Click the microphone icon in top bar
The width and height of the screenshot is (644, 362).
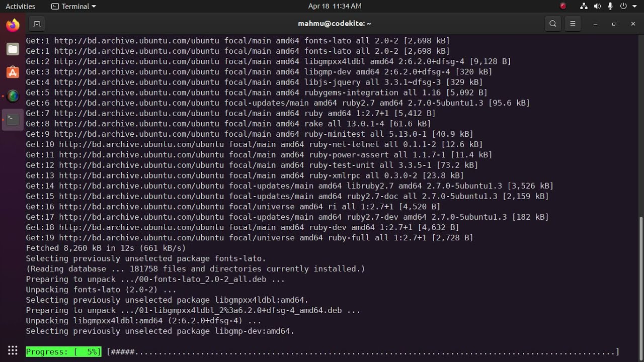click(x=610, y=6)
